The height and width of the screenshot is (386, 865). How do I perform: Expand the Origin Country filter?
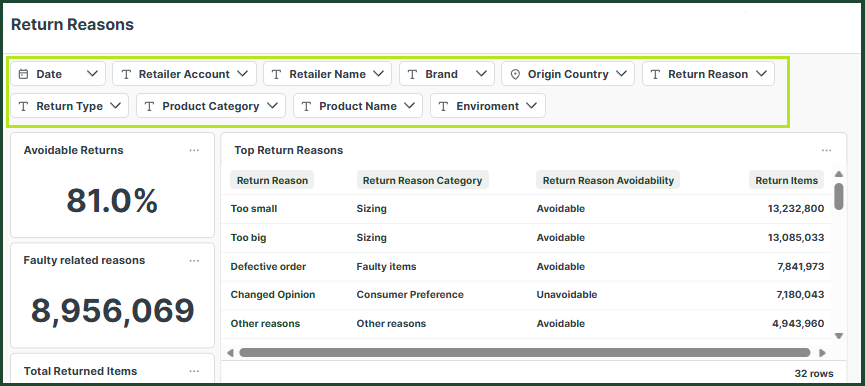pos(568,74)
